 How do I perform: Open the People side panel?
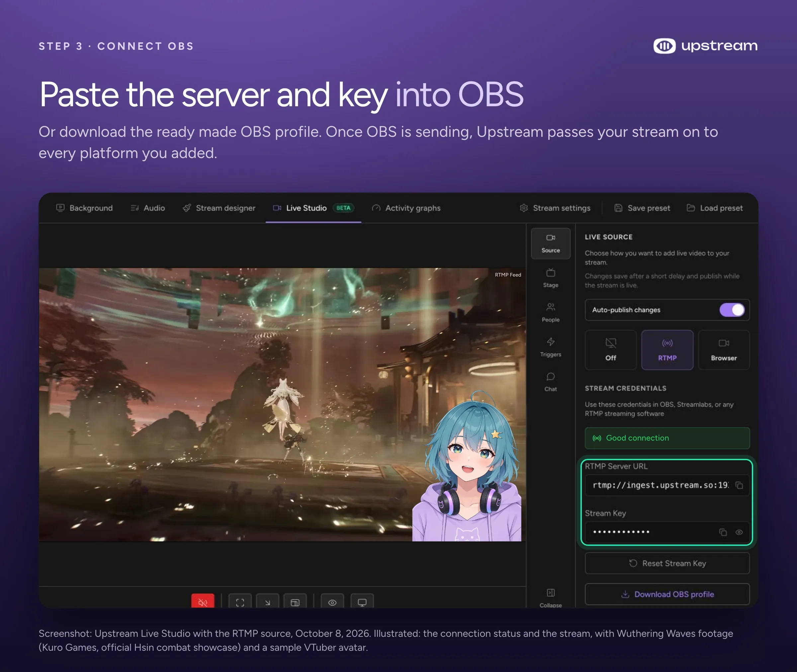tap(551, 313)
